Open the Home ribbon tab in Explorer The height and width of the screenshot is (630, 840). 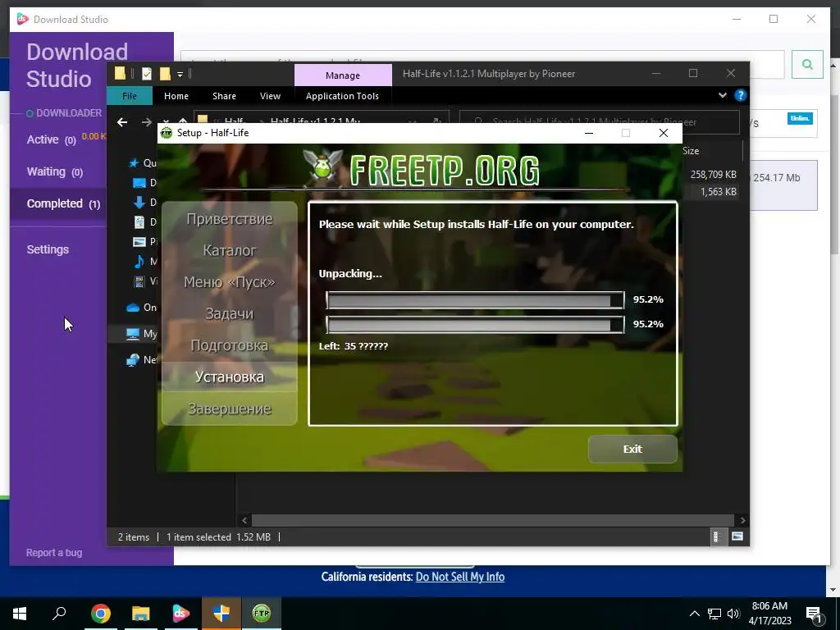coord(176,96)
